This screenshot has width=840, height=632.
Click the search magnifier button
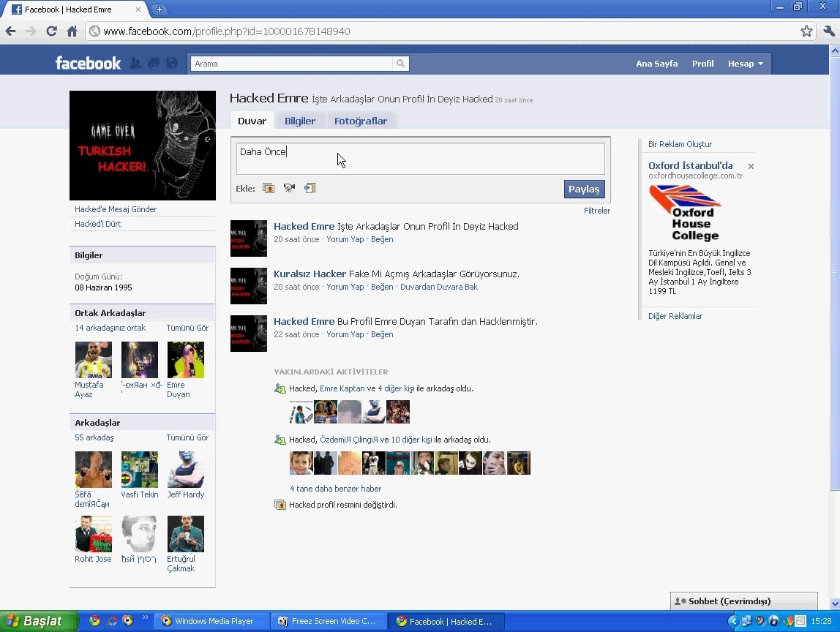tap(401, 64)
